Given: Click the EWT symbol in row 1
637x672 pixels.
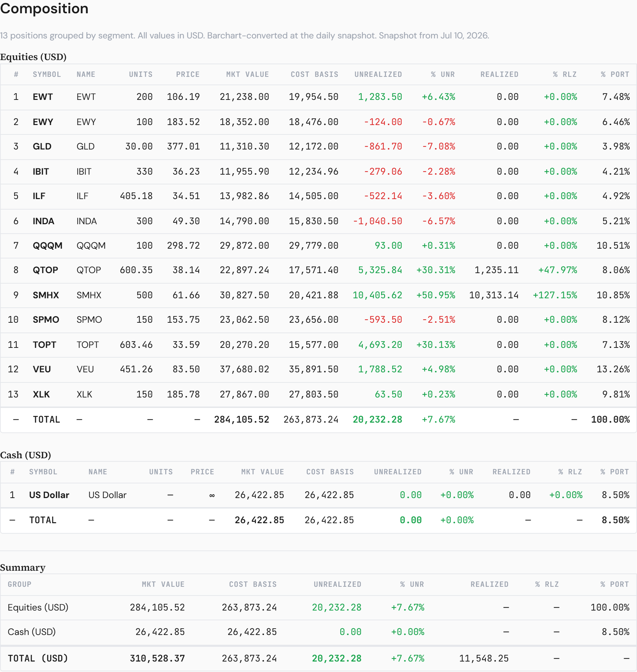Looking at the screenshot, I should coord(43,97).
